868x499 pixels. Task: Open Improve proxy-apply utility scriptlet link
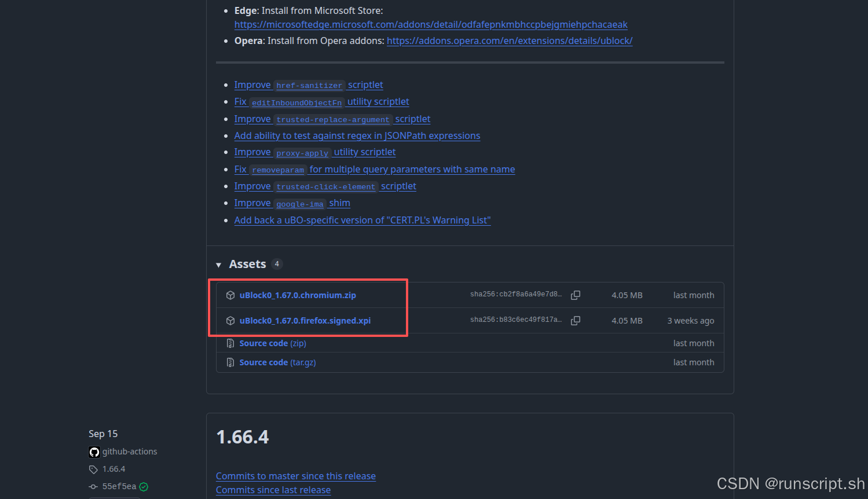[x=315, y=152]
